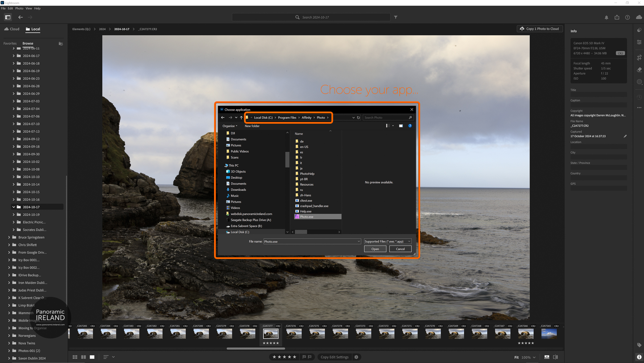Toggle the Info panel icon at bottom right
Screen dimensions: 644x363
point(639,357)
